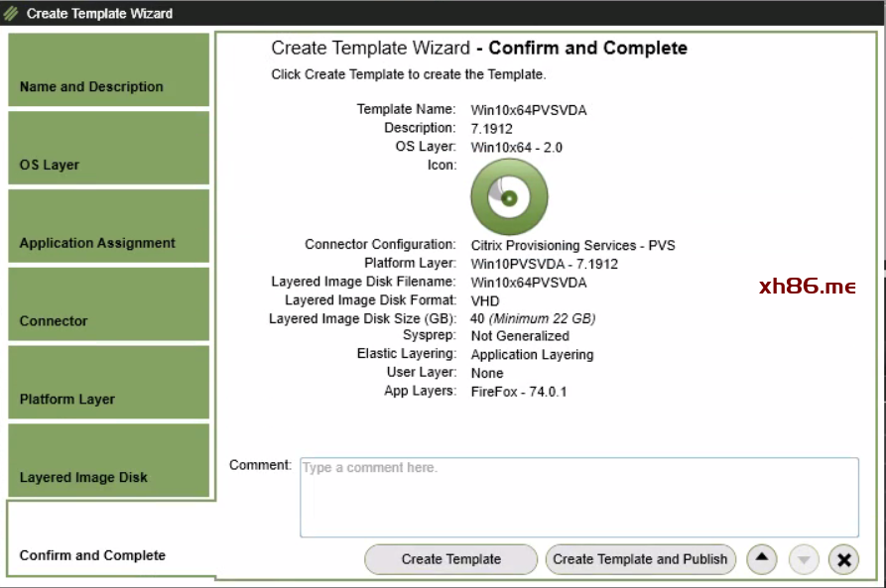The height and width of the screenshot is (588, 886).
Task: Switch to Application Assignment step
Action: click(x=109, y=226)
